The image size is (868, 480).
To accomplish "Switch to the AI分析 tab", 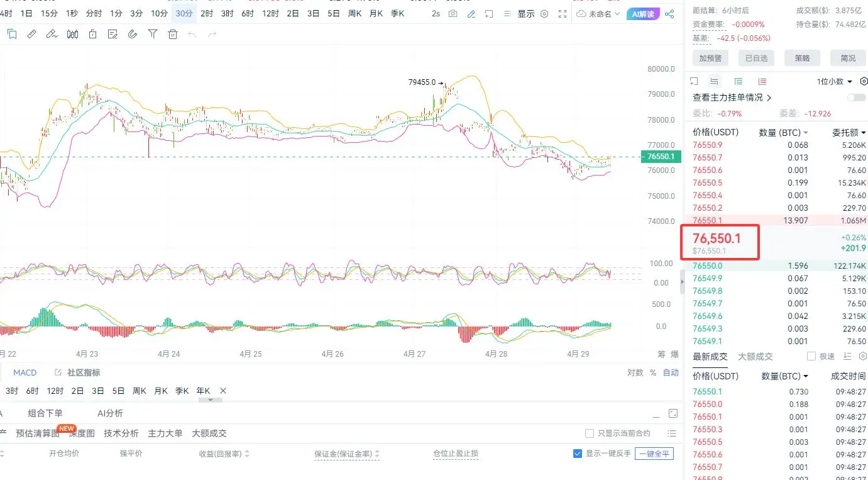I will [x=110, y=413].
